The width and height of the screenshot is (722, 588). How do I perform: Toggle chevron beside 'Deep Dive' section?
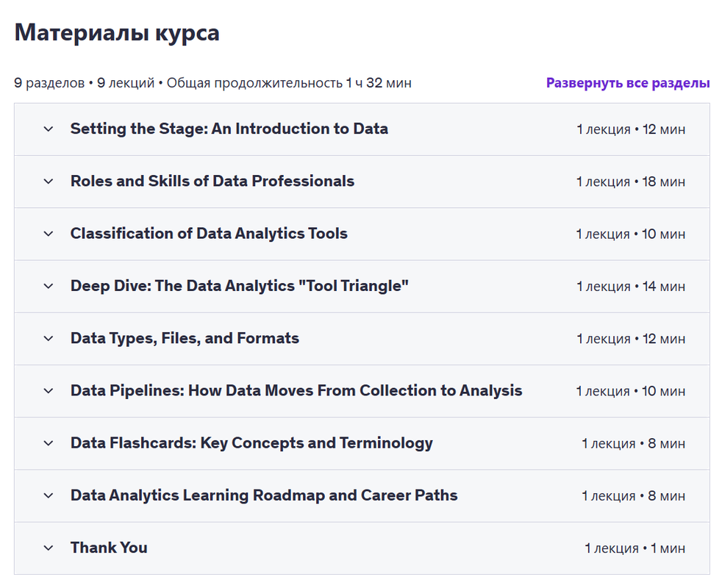point(49,286)
